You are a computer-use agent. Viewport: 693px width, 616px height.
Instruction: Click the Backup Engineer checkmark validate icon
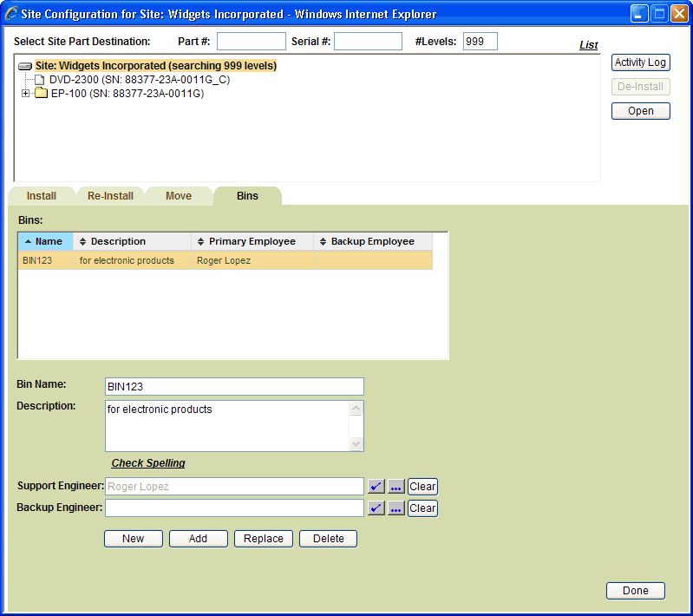coord(376,508)
